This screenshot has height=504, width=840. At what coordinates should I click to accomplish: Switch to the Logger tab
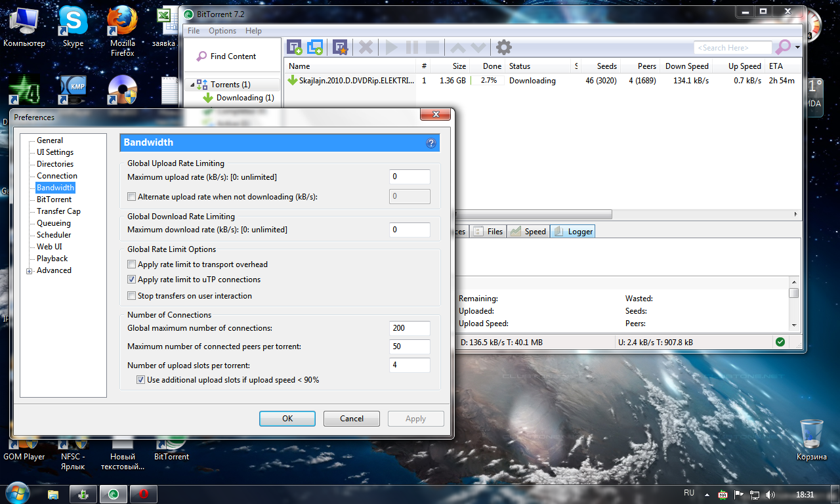(573, 231)
